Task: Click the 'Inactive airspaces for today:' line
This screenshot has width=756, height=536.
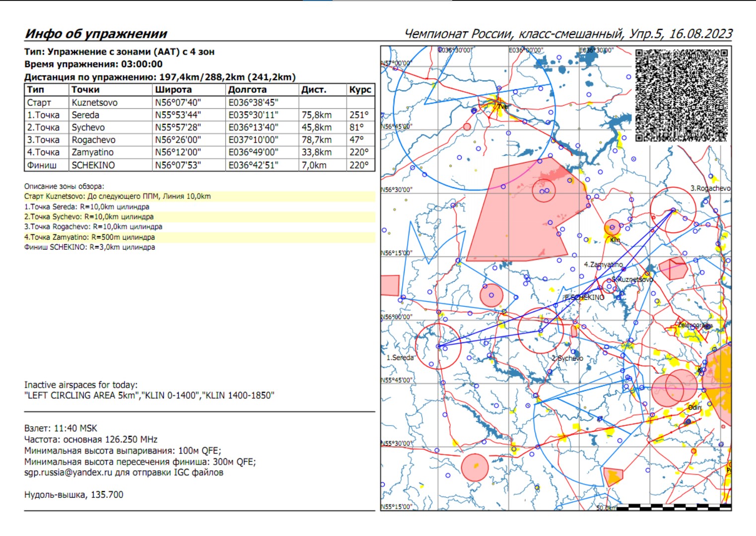Action: [81, 385]
